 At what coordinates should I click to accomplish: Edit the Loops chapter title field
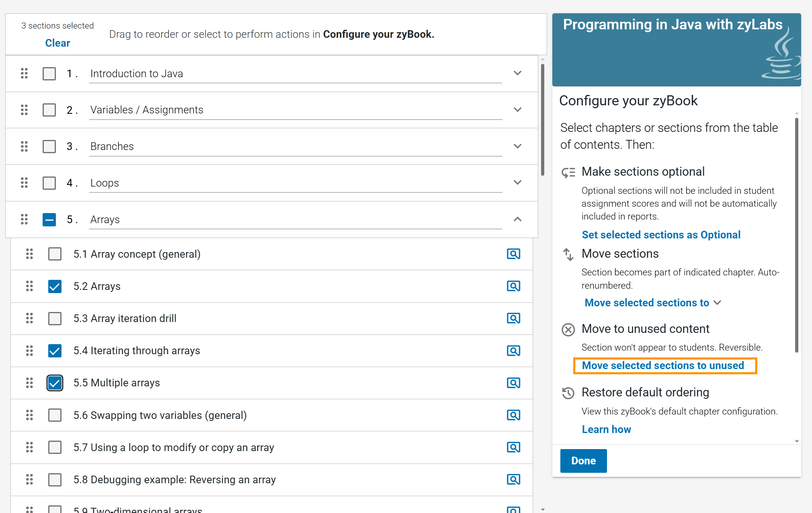tap(295, 183)
